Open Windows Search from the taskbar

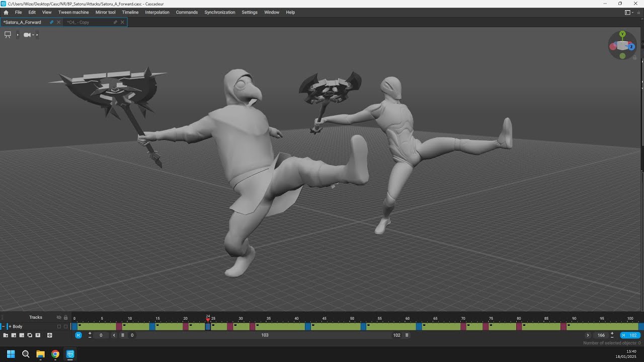click(x=26, y=354)
